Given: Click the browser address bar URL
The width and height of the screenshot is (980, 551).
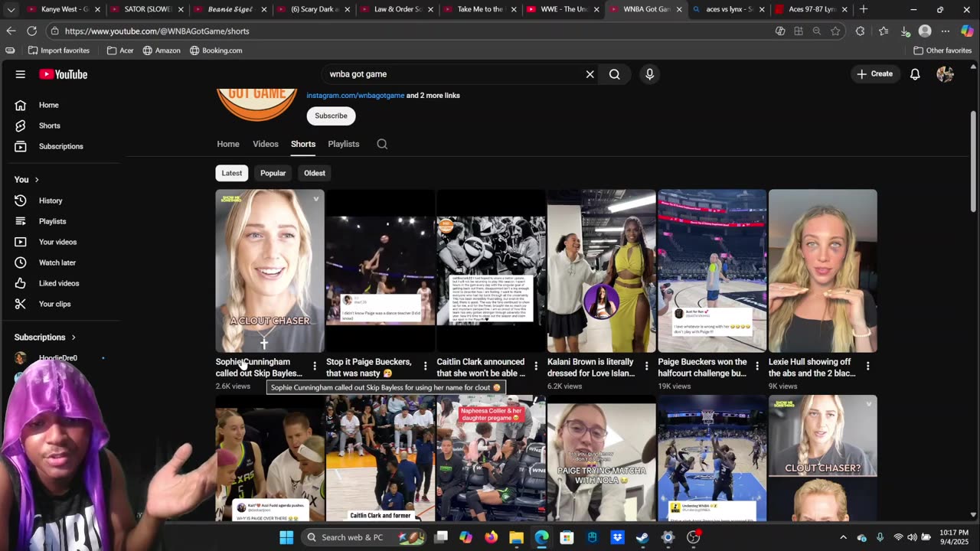Looking at the screenshot, I should coord(157,31).
